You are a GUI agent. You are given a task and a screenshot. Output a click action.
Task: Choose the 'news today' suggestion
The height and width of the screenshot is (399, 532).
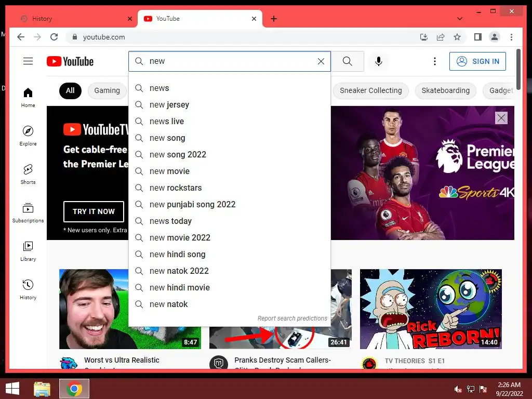pyautogui.click(x=229, y=221)
